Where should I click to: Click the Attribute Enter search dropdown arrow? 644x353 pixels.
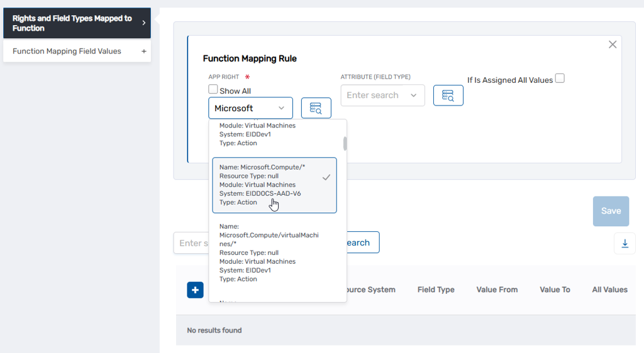coord(414,95)
